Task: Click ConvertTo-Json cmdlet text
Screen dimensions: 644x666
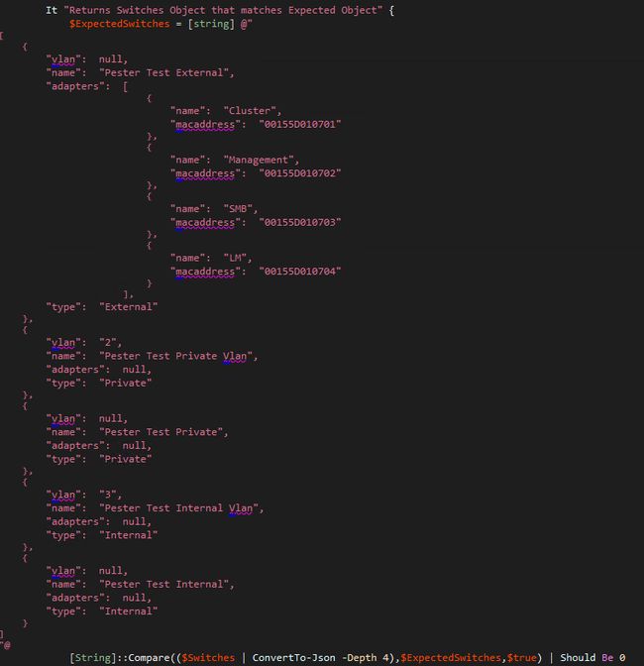Action: tap(294, 657)
